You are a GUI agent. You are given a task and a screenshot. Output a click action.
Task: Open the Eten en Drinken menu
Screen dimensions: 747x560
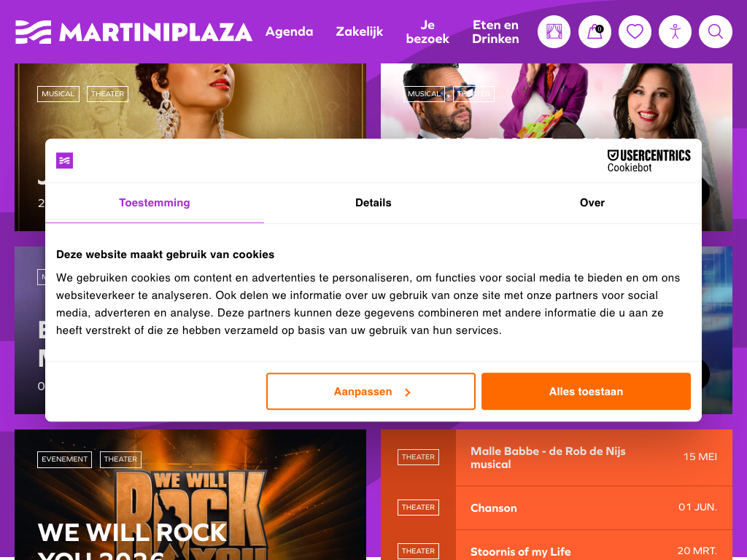(x=495, y=32)
